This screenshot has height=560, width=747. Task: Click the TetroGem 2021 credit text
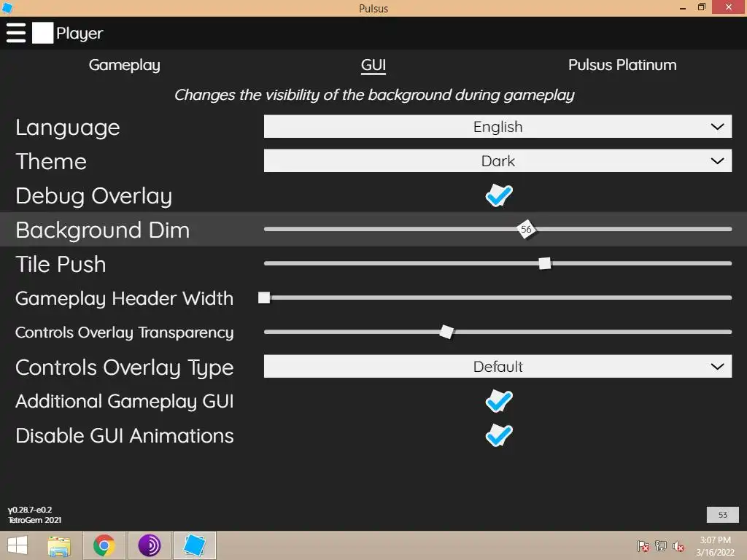tap(34, 520)
